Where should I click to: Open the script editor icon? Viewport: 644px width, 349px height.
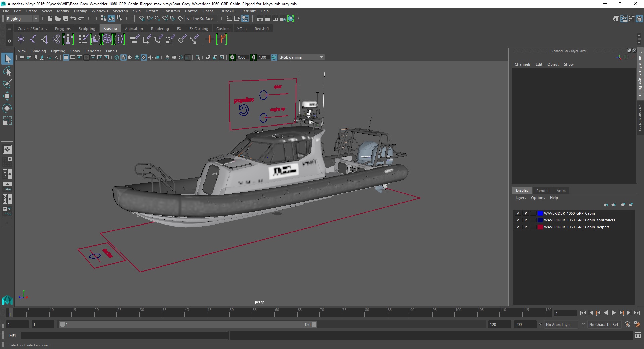click(x=638, y=335)
